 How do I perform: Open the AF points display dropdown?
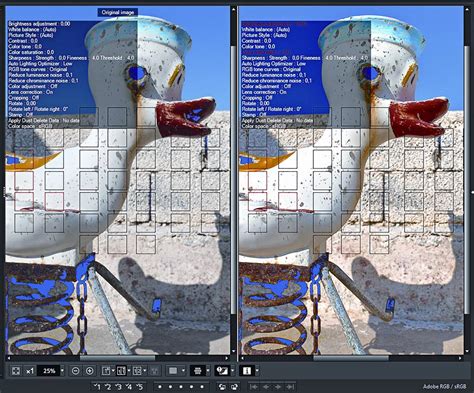pyautogui.click(x=208, y=371)
